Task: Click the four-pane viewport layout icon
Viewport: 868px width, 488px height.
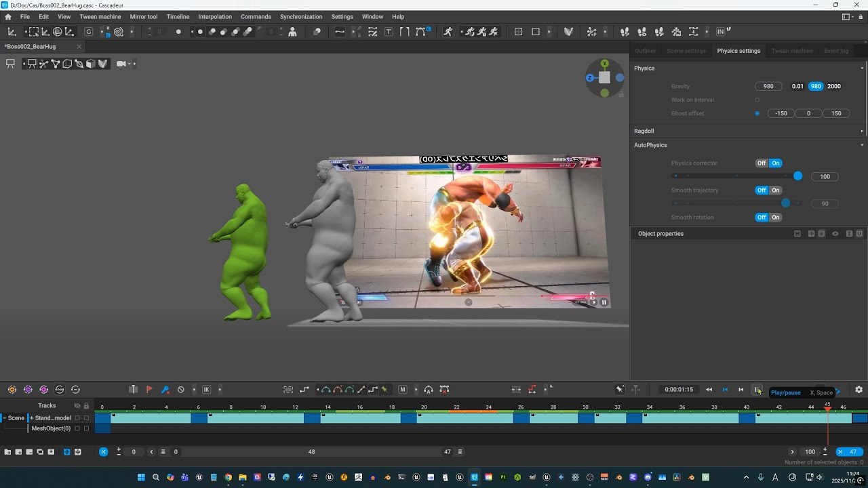Action: tap(519, 32)
